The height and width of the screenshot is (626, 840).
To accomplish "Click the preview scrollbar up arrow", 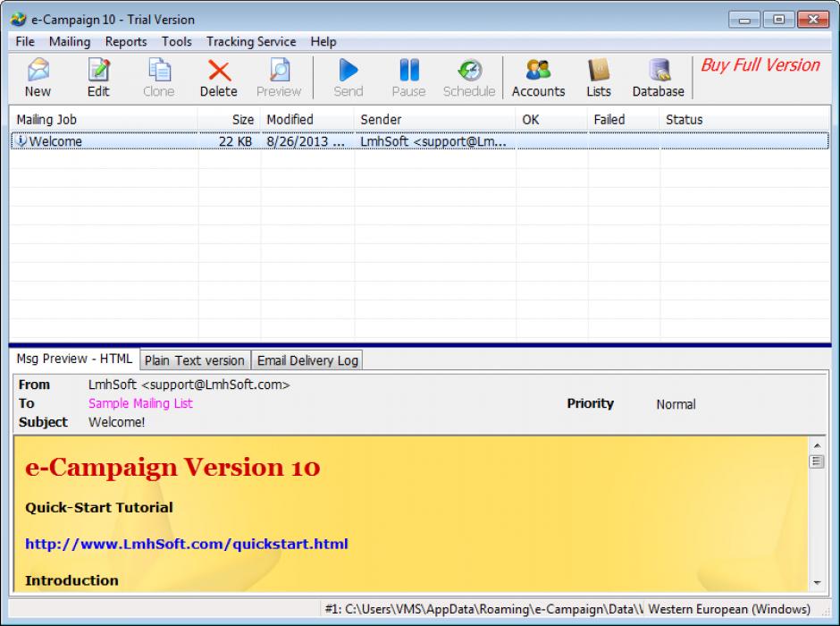I will pos(817,445).
